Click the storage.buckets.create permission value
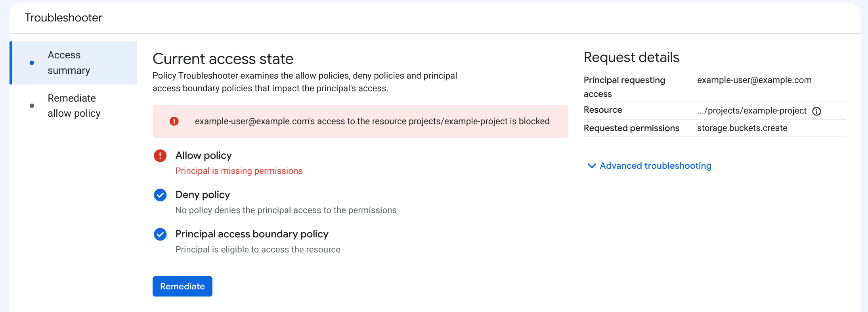 point(742,128)
